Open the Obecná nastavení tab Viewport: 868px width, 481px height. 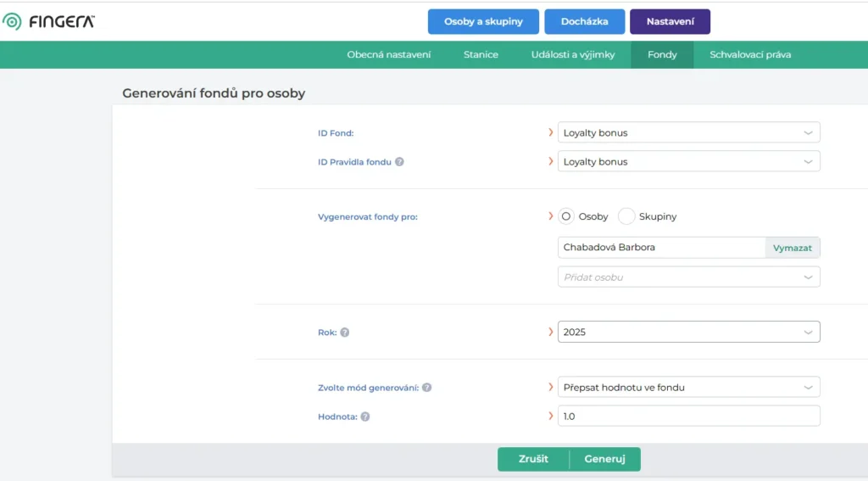[389, 54]
